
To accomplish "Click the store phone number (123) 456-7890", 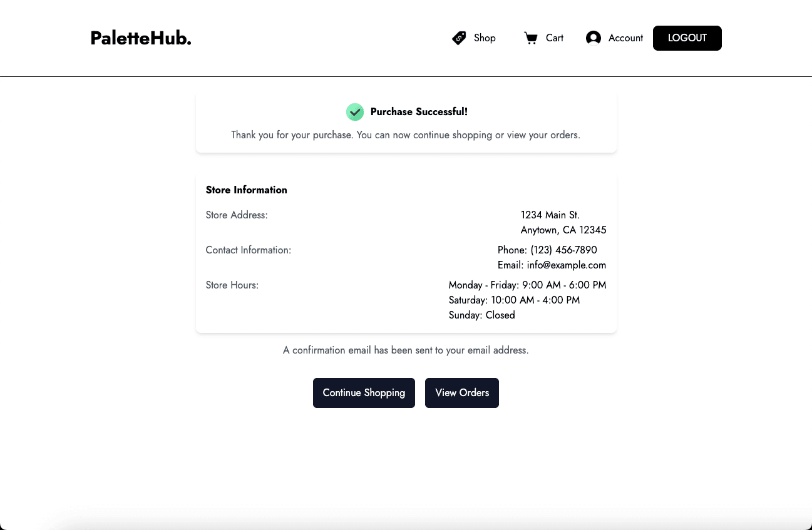I will point(563,250).
